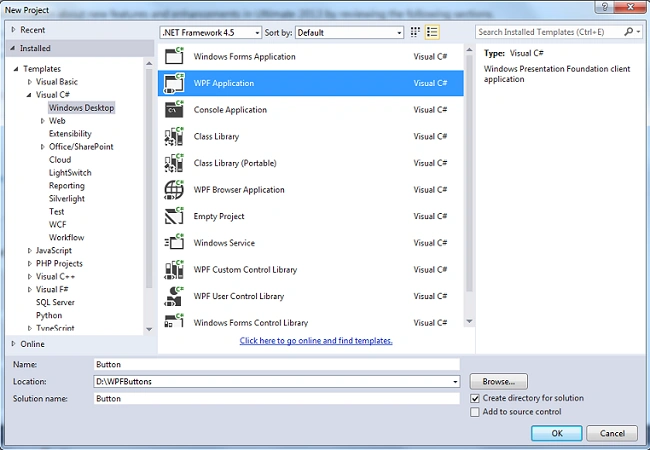Click the WPF Browser Application globe icon
The image size is (650, 450).
coord(174,189)
